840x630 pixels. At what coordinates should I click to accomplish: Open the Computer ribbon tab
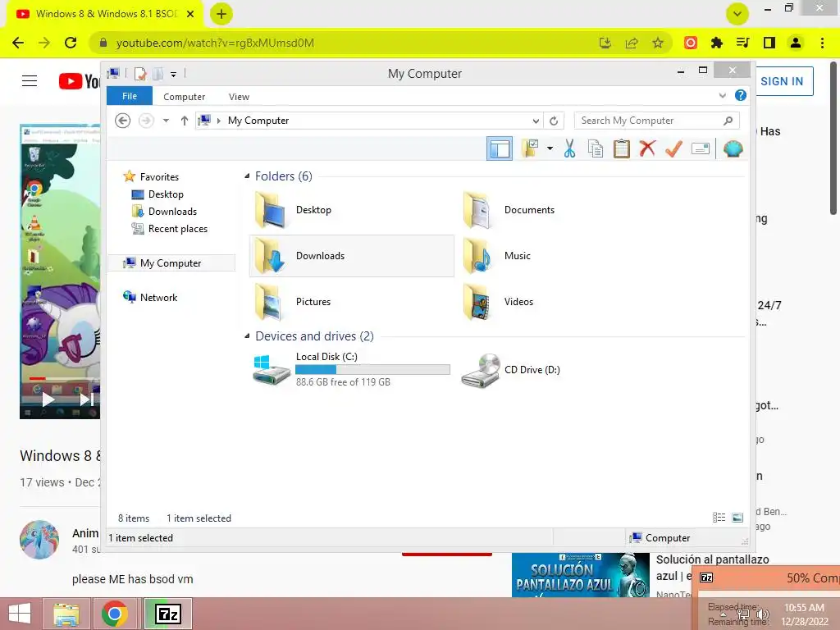point(185,97)
